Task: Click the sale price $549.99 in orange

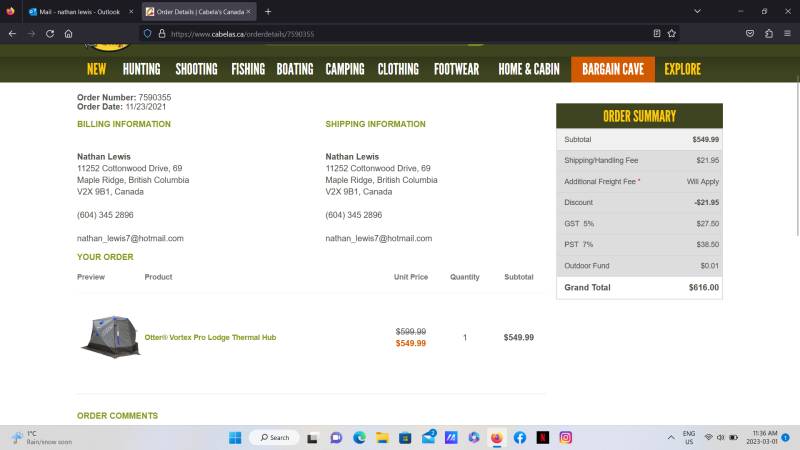Action: (x=411, y=343)
